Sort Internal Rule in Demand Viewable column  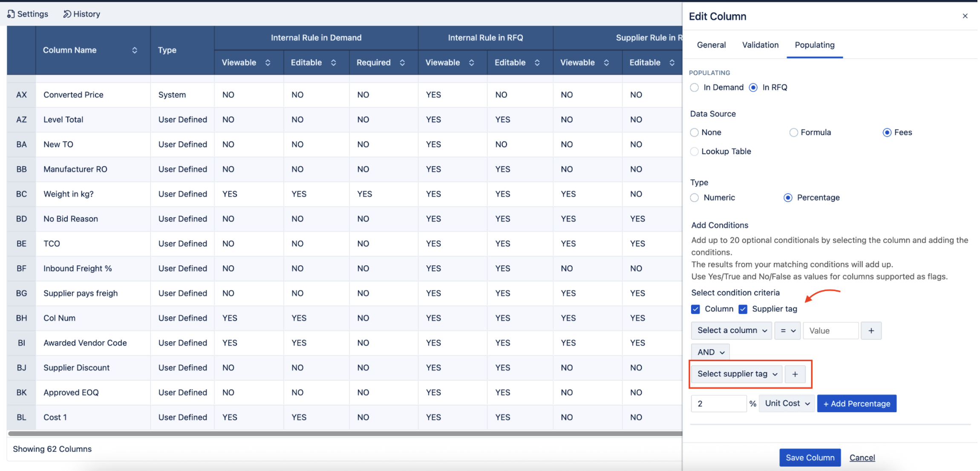tap(268, 63)
